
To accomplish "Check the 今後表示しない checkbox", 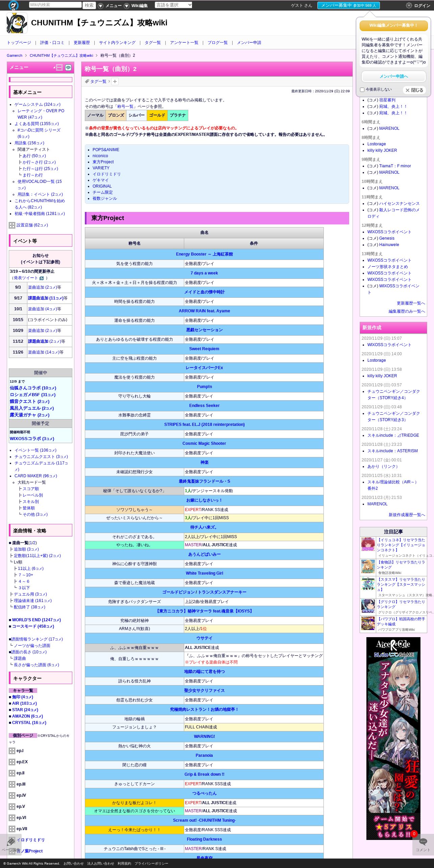I will tap(362, 90).
